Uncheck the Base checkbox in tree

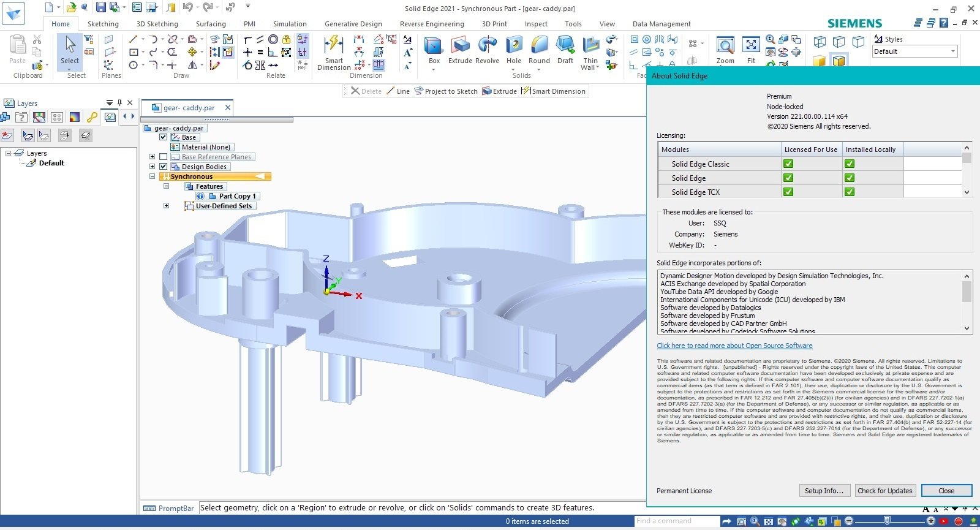163,137
